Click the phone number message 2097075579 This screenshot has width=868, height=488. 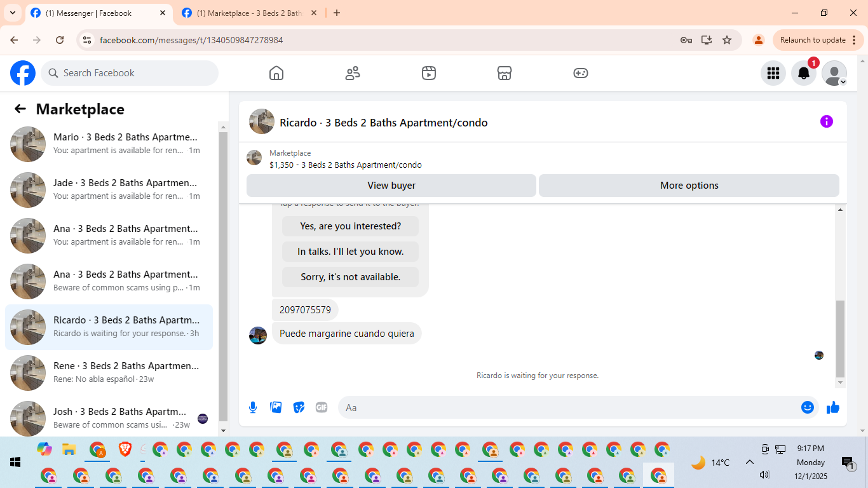point(305,310)
